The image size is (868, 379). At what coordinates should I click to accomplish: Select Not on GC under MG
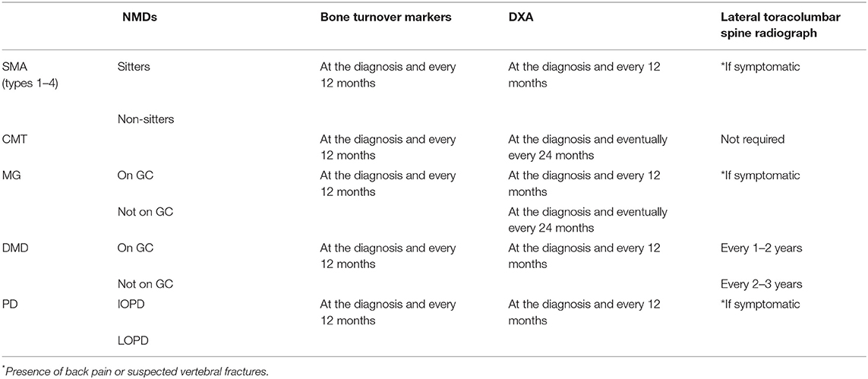[145, 213]
